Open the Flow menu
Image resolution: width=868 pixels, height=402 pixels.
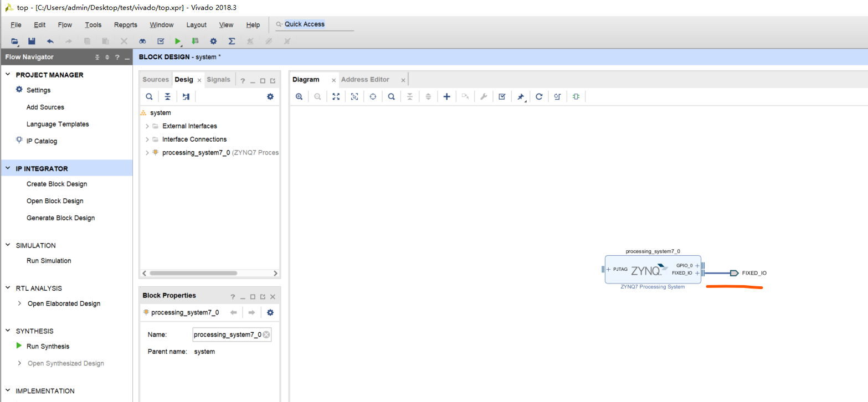(65, 25)
